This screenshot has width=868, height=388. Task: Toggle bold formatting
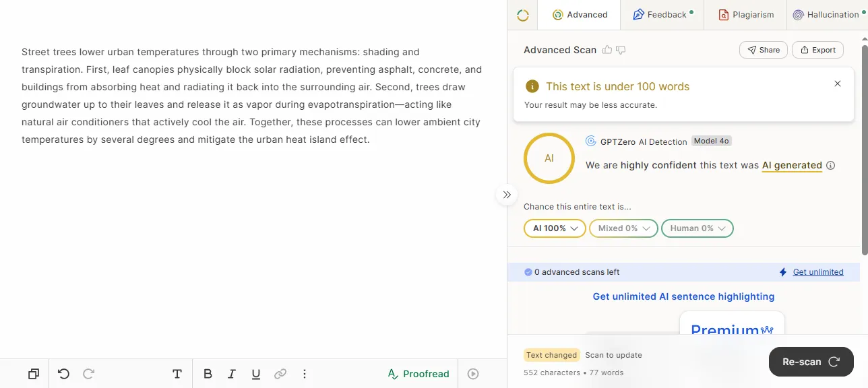(x=208, y=374)
